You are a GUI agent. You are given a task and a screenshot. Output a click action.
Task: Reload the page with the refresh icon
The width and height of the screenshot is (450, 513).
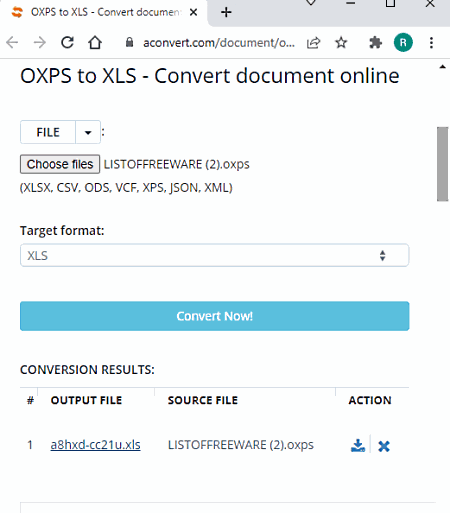(x=67, y=43)
